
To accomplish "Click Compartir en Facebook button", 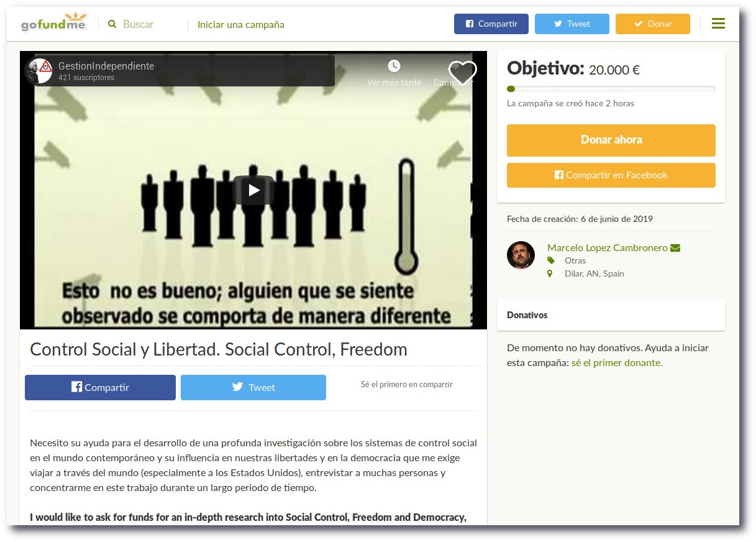I will [611, 175].
